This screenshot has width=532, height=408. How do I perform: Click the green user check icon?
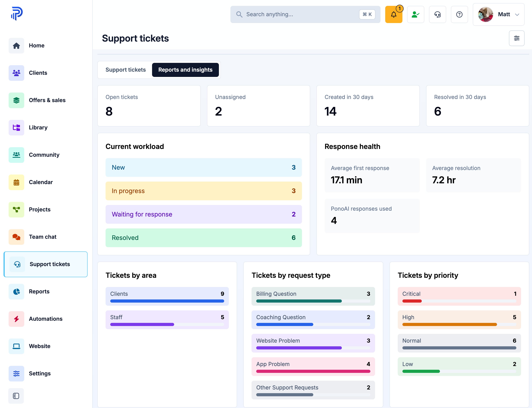[x=416, y=14]
